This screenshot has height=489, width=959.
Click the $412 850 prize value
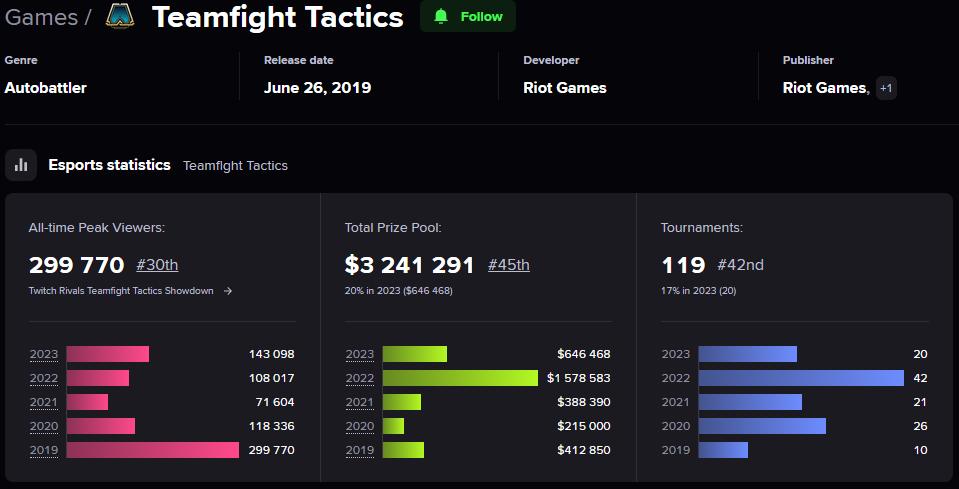584,450
